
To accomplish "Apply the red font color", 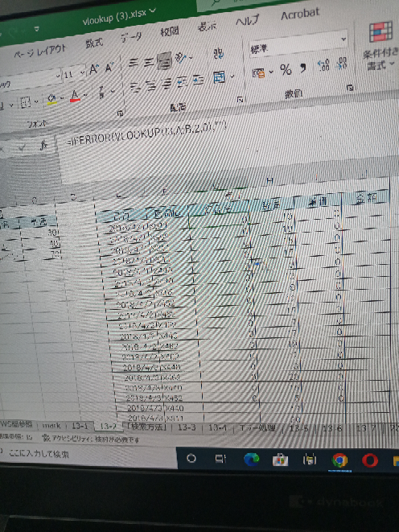I will [x=75, y=96].
